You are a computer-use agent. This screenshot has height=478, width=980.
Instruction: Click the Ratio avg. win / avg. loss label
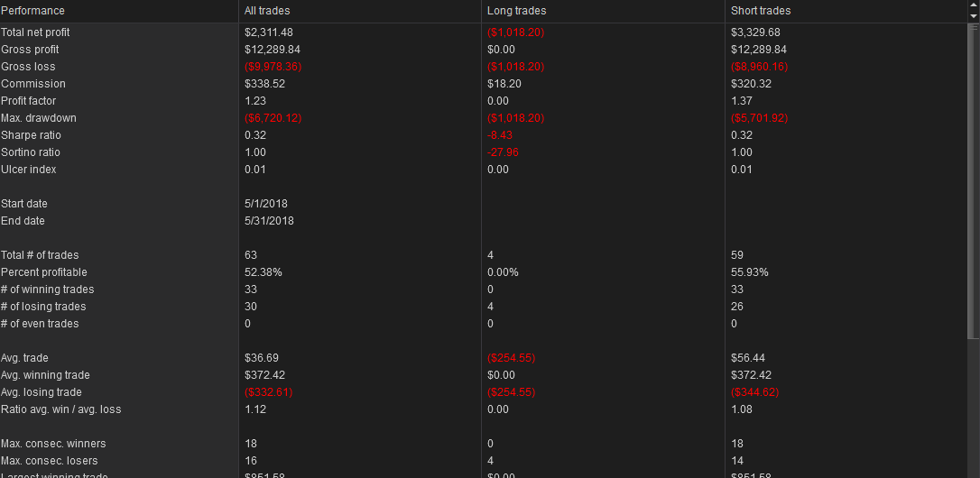click(x=60, y=409)
